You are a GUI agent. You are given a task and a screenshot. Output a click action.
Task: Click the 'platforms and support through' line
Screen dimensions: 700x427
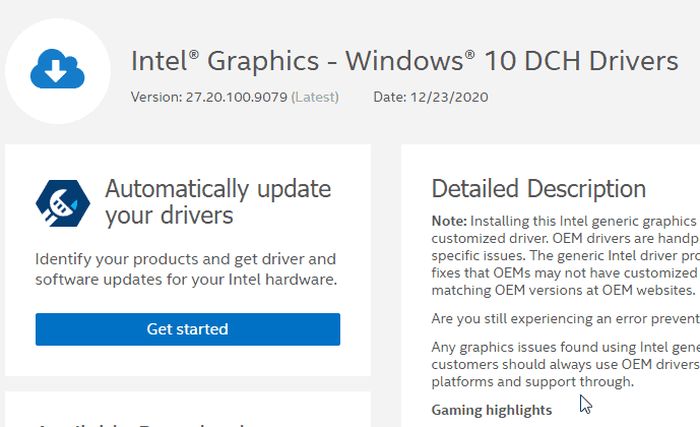tap(533, 382)
